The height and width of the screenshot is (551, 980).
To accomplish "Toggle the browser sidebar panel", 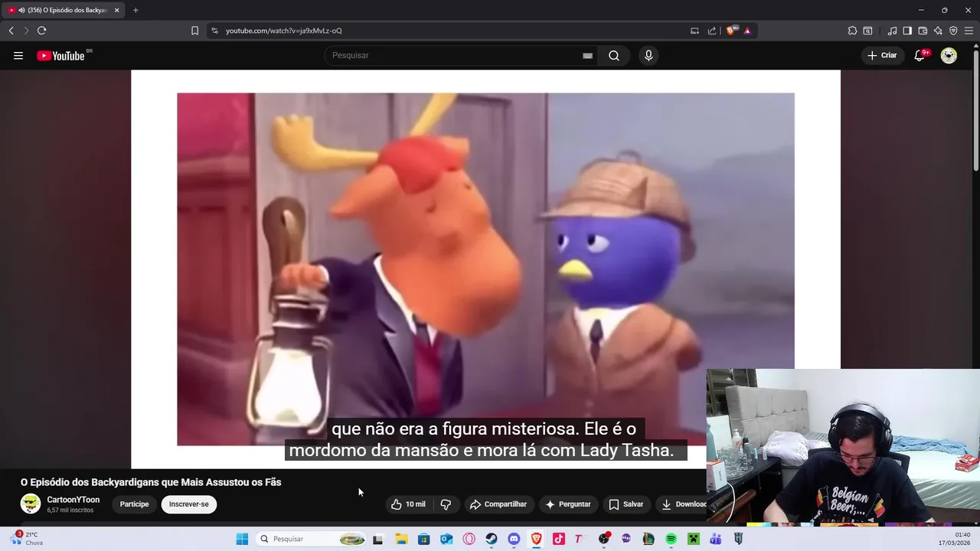I will click(x=907, y=31).
